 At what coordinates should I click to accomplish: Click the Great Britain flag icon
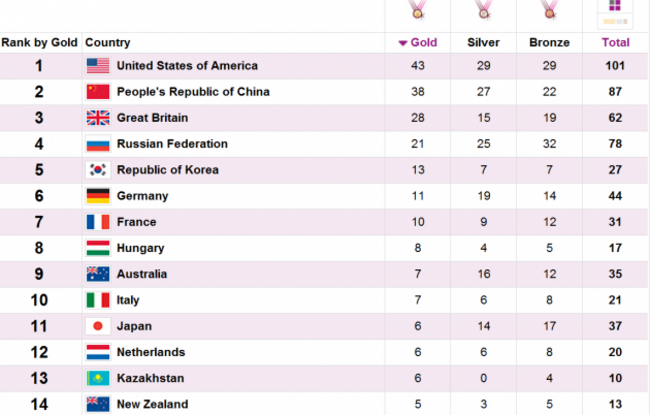[97, 118]
